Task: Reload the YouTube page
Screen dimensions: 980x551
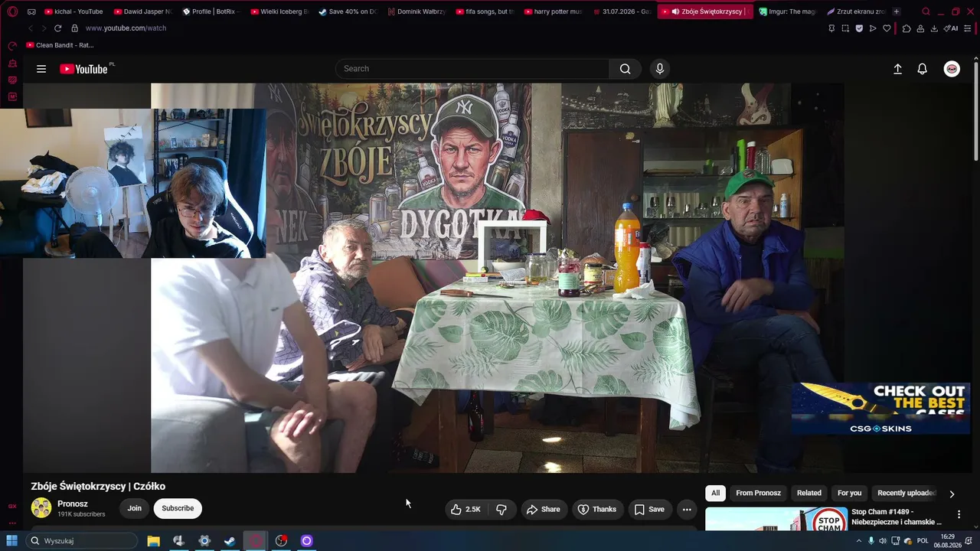Action: [x=57, y=28]
